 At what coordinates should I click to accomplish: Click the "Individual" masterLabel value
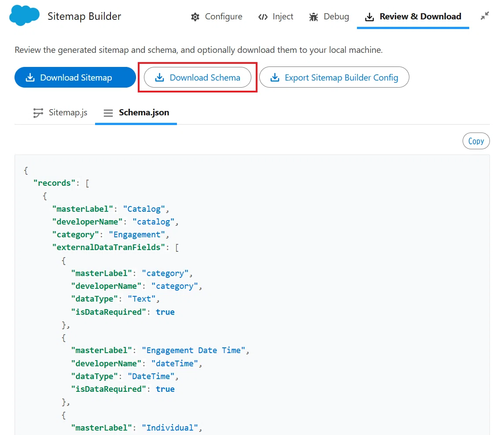tap(170, 428)
